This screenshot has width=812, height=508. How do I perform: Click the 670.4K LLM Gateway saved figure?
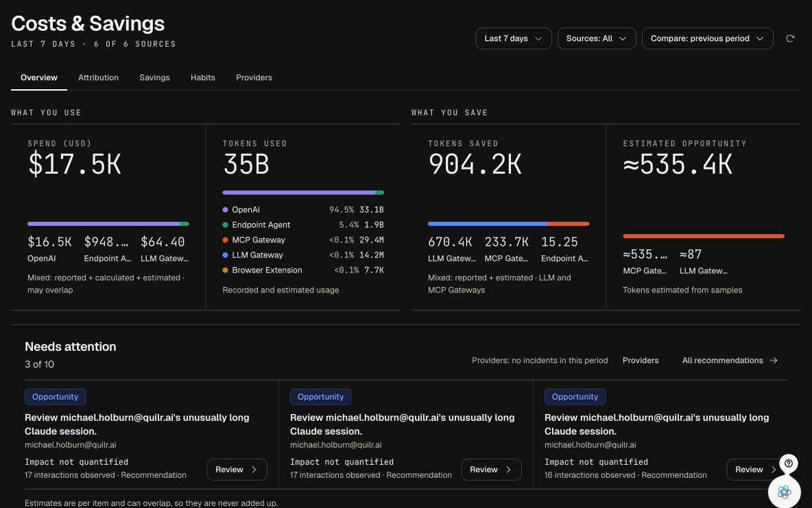click(x=450, y=242)
